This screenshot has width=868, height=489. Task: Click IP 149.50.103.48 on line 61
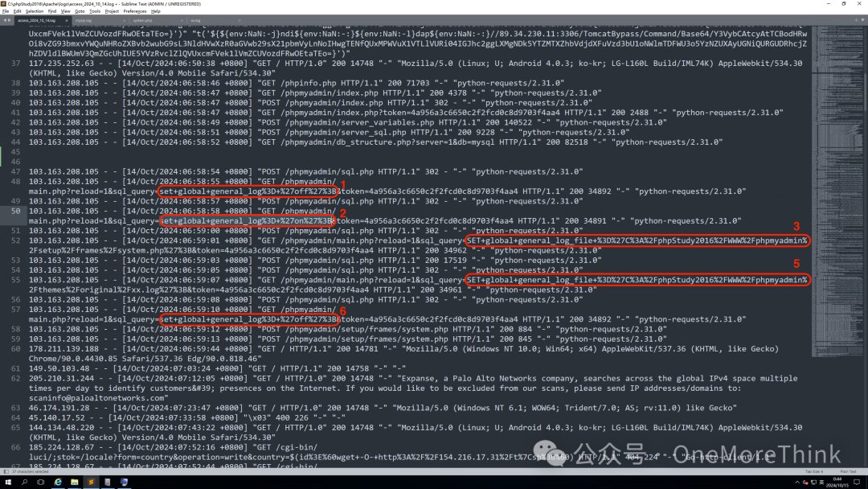coord(59,368)
